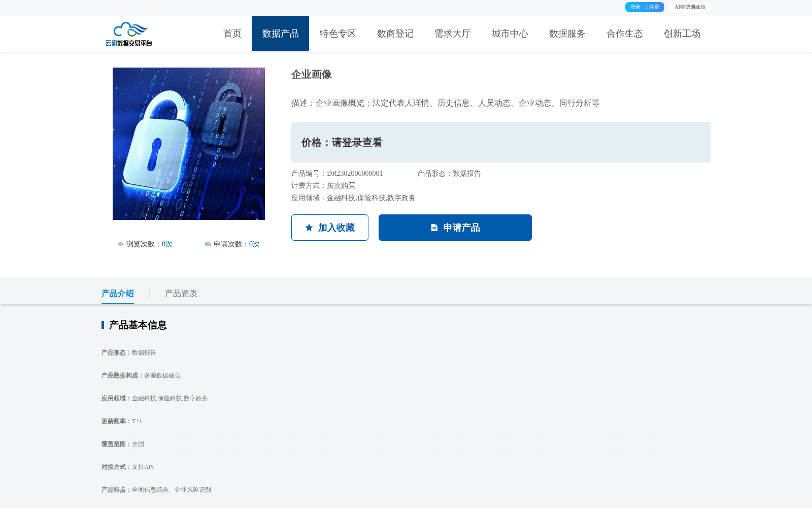
Task: Click the 注册 link
Action: click(x=654, y=7)
